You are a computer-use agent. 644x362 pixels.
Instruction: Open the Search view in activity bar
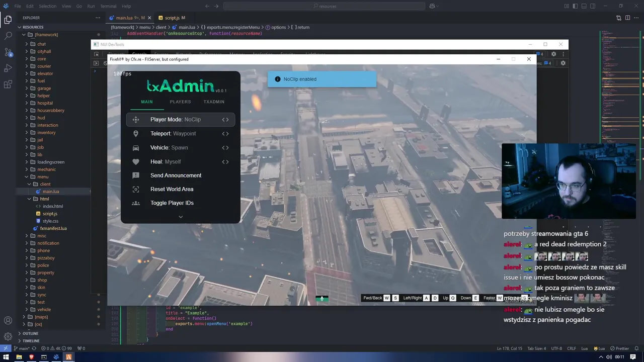pyautogui.click(x=8, y=36)
